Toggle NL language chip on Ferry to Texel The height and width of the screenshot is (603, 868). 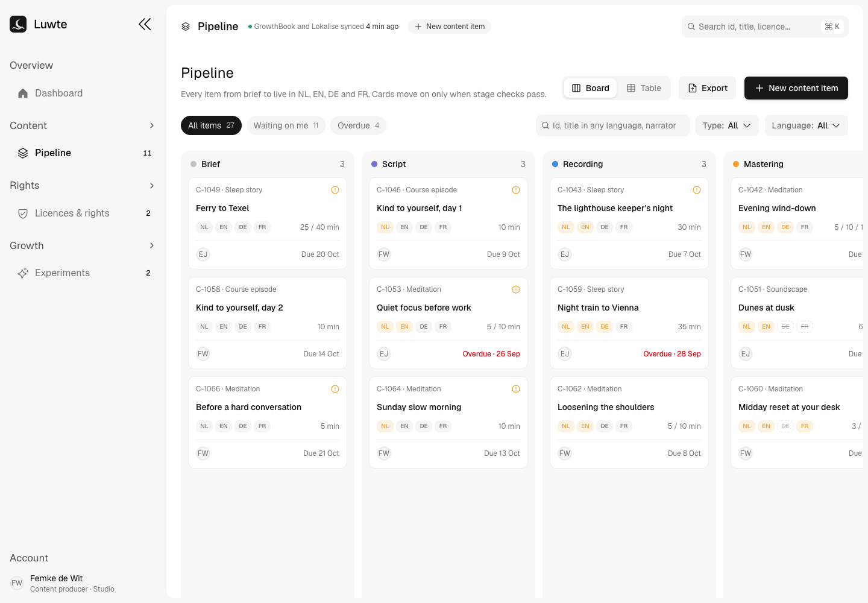pos(204,227)
